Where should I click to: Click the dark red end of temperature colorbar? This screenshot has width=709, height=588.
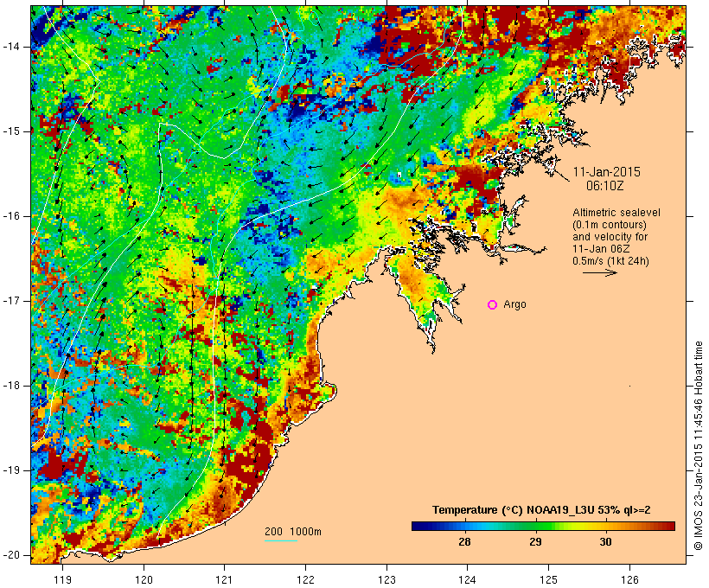coord(667,526)
